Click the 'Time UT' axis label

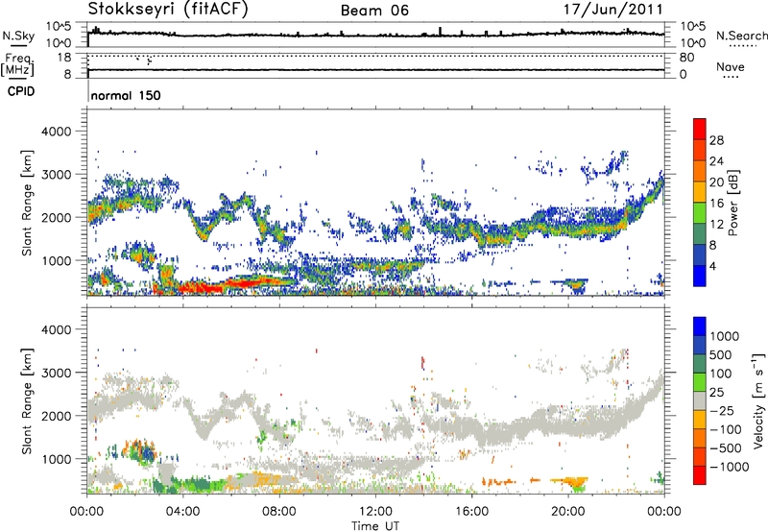(375, 526)
